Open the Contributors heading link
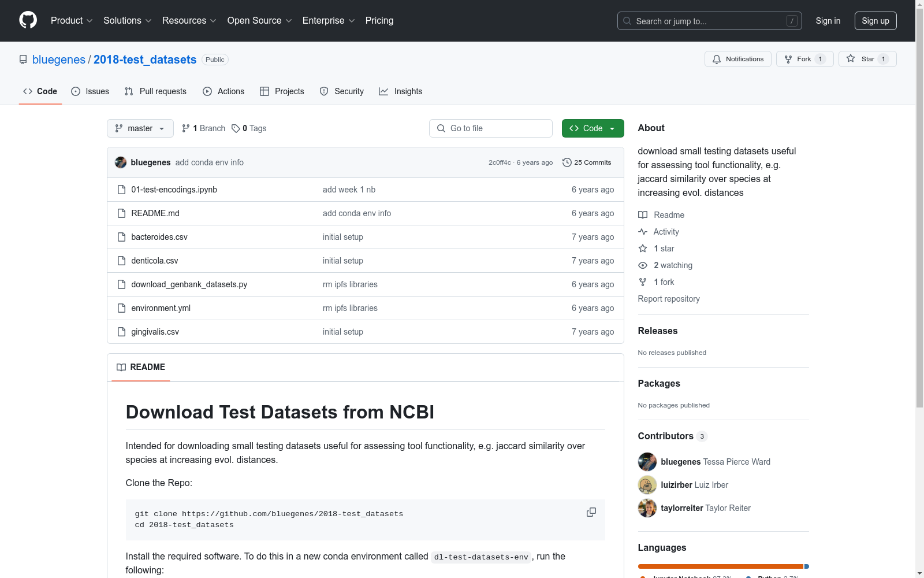The image size is (924, 578). [x=673, y=436]
